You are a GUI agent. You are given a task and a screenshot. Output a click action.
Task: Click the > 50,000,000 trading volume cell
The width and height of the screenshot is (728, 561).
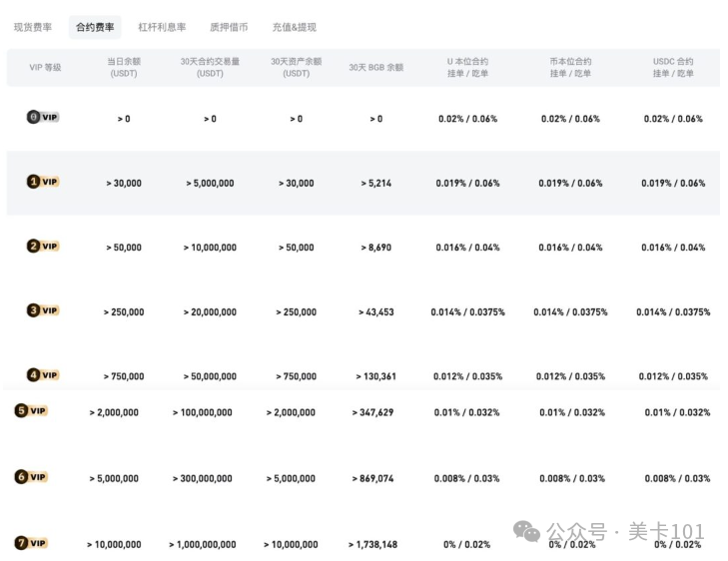[210, 376]
